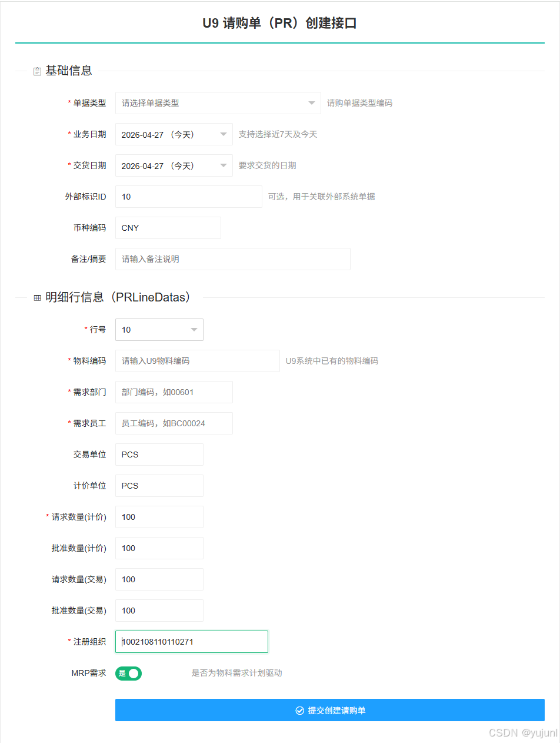Click the 基础信息 section heading
The width and height of the screenshot is (560, 743).
(69, 71)
